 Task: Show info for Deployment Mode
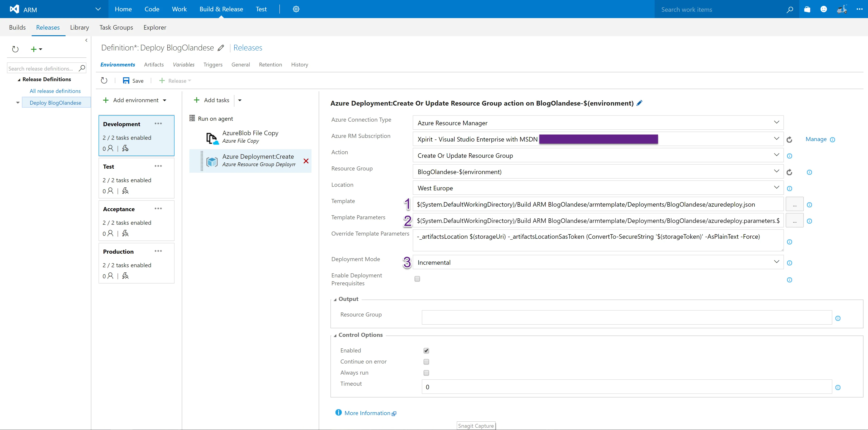tap(790, 263)
